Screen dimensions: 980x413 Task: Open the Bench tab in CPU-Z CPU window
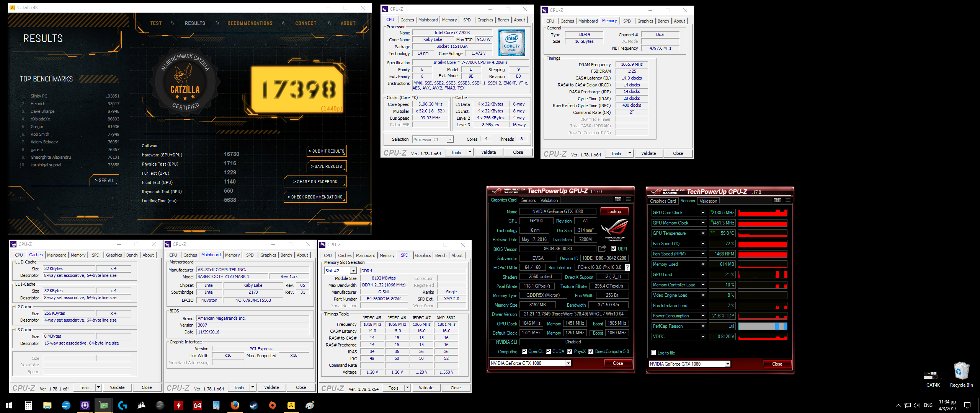point(503,20)
